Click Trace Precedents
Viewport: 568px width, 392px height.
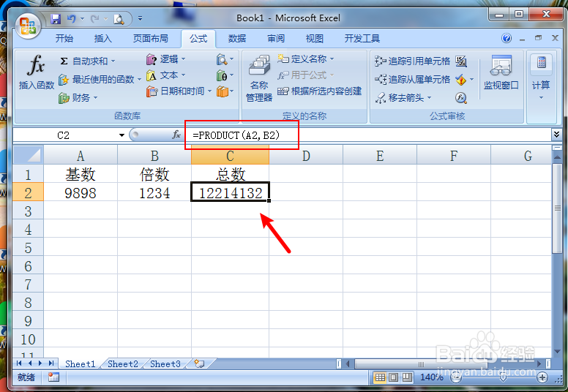[x=412, y=61]
